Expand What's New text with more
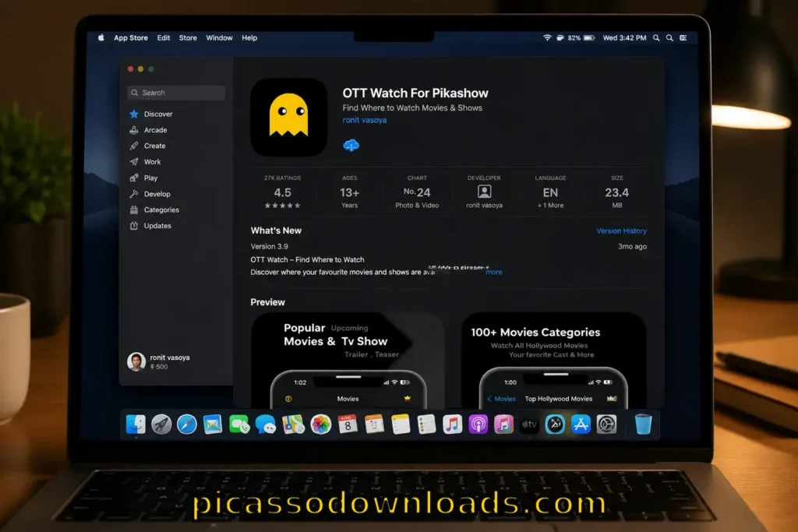The width and height of the screenshot is (798, 532). 493,272
